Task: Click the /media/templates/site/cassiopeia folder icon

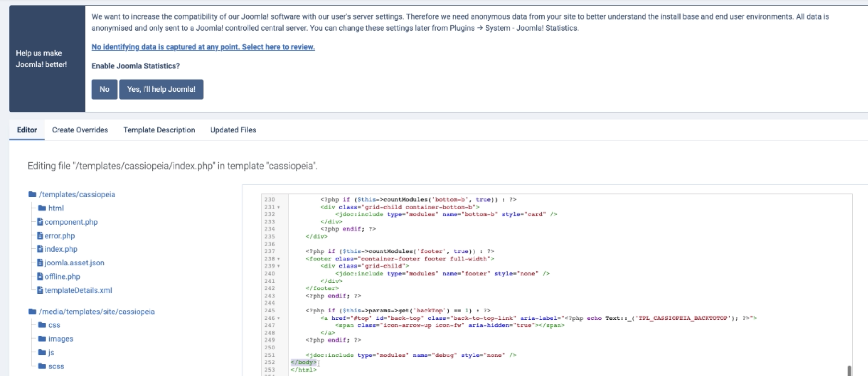Action: click(x=32, y=311)
